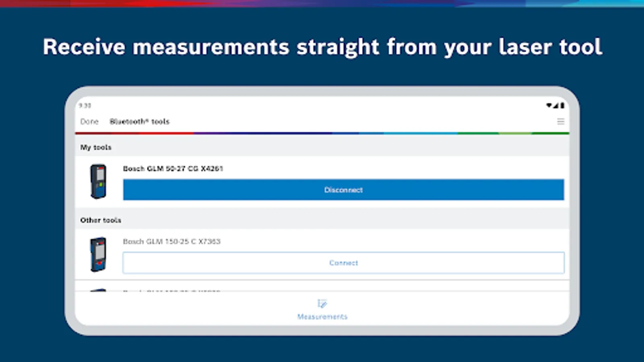
Task: Tap the Measurements pencil icon
Action: (322, 303)
